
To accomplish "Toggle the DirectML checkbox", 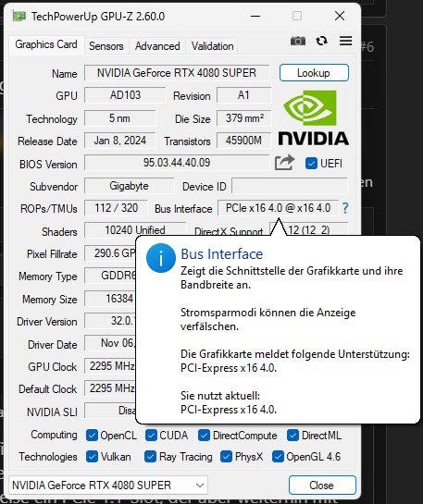I will pyautogui.click(x=292, y=436).
